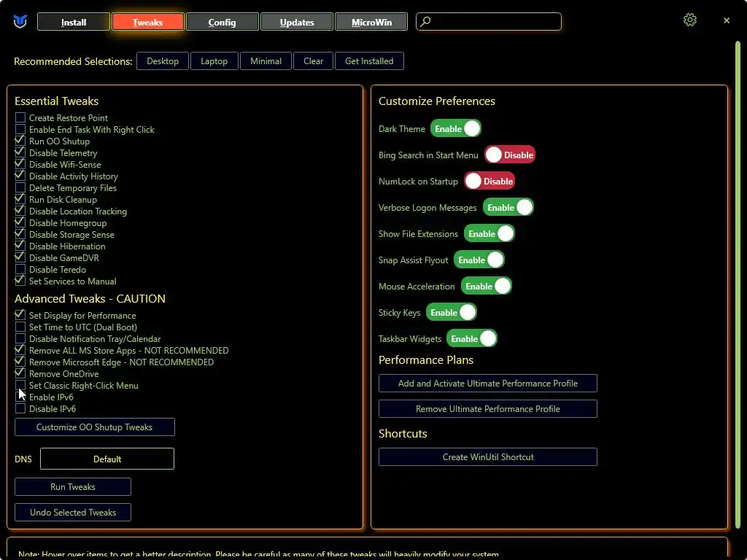This screenshot has height=560, width=747.
Task: Toggle Bing Search in Start Menu
Action: 510,155
